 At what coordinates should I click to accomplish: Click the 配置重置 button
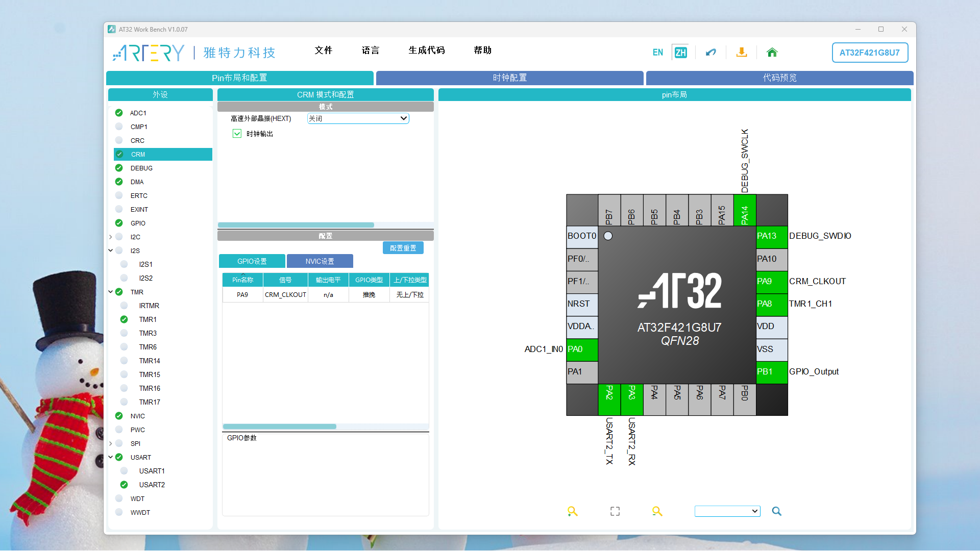pyautogui.click(x=403, y=248)
